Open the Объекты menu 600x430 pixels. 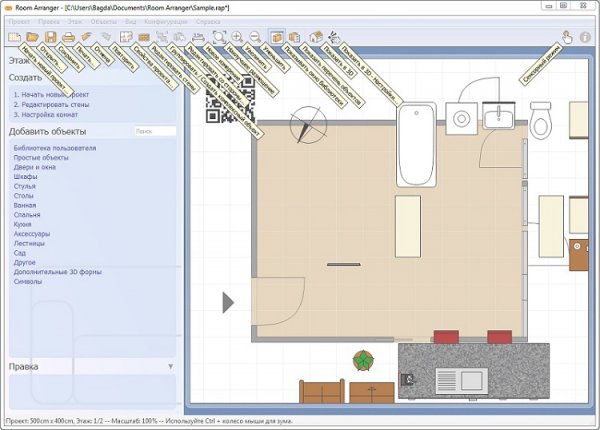tap(104, 22)
